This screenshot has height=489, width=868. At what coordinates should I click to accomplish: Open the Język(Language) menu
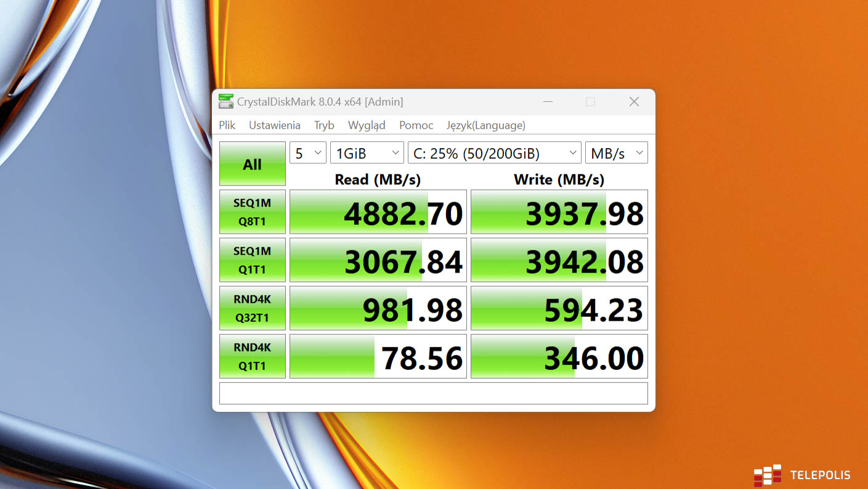tap(485, 125)
